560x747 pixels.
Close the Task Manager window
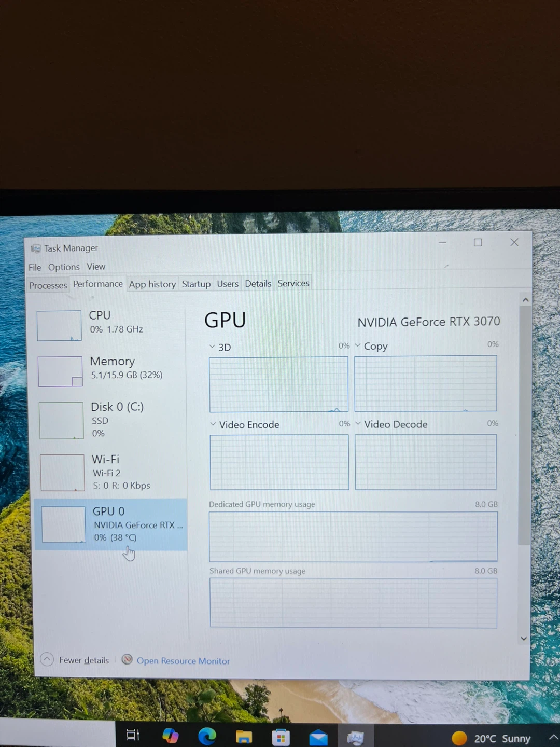[x=514, y=242]
